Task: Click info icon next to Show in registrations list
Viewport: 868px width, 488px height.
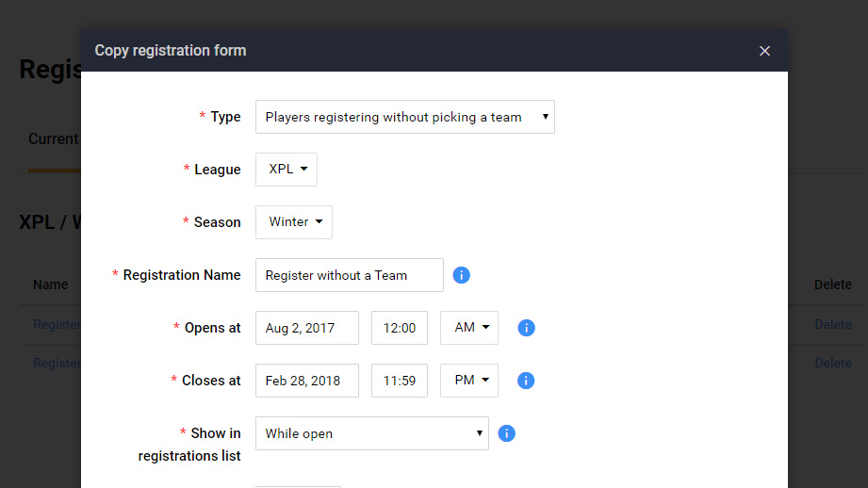Action: pos(506,433)
